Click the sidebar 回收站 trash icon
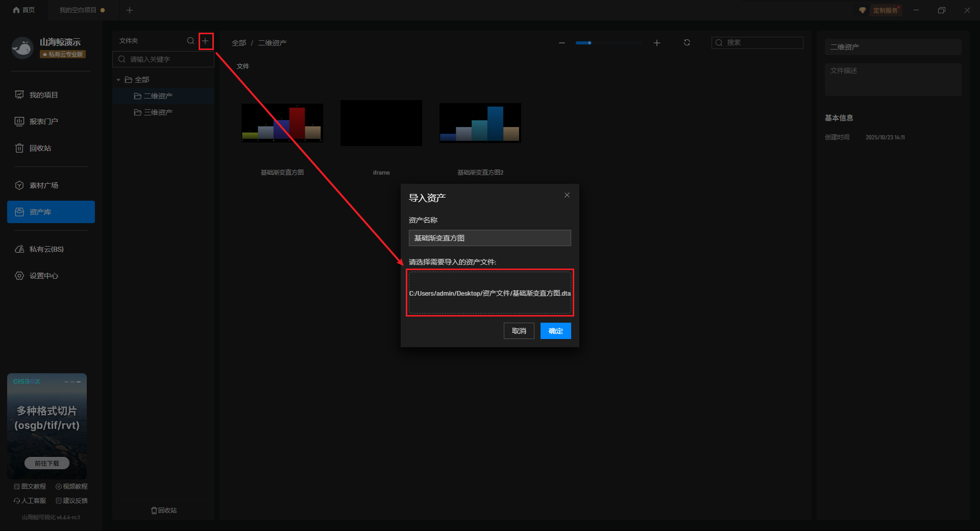 (19, 148)
